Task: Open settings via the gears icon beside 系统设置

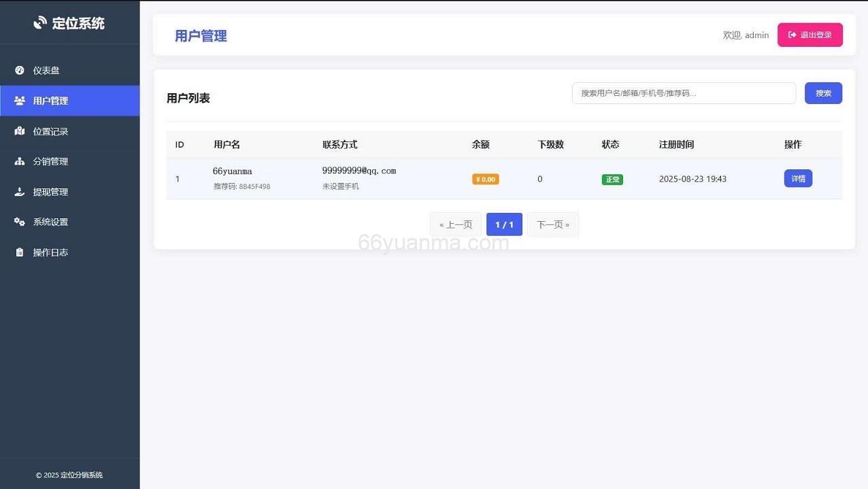Action: pos(19,222)
